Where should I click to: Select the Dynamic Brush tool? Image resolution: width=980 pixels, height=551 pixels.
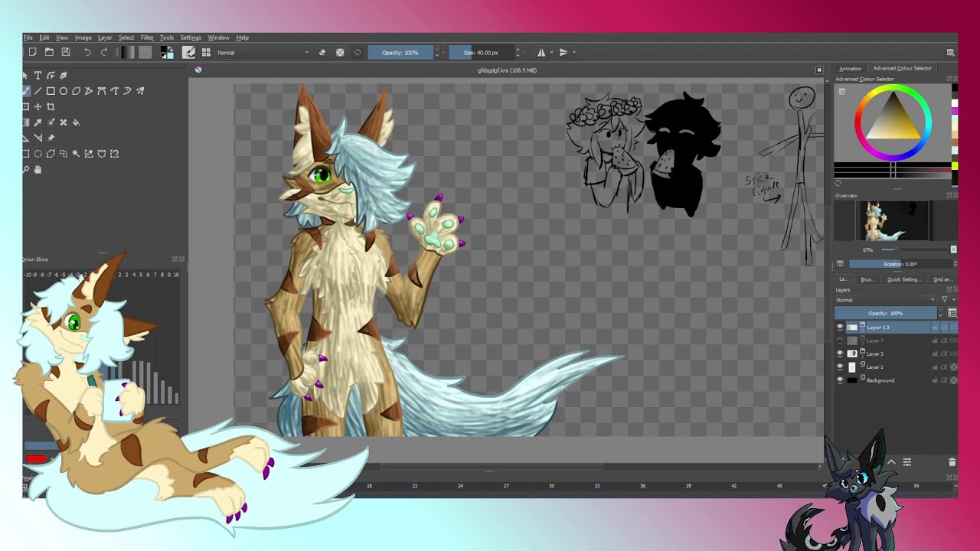[x=127, y=91]
